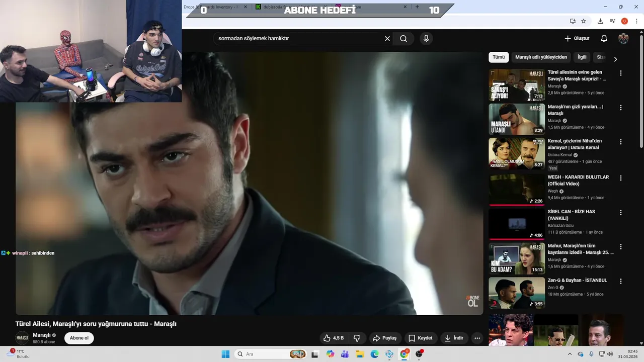Open the taskbar volume icon

(x=610, y=354)
